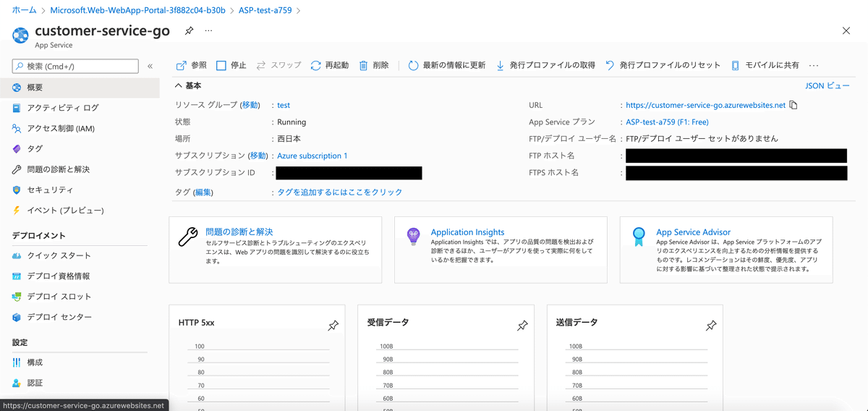Open イベント (プレビュー) sidebar item
This screenshot has width=868, height=411.
pyautogui.click(x=80, y=211)
